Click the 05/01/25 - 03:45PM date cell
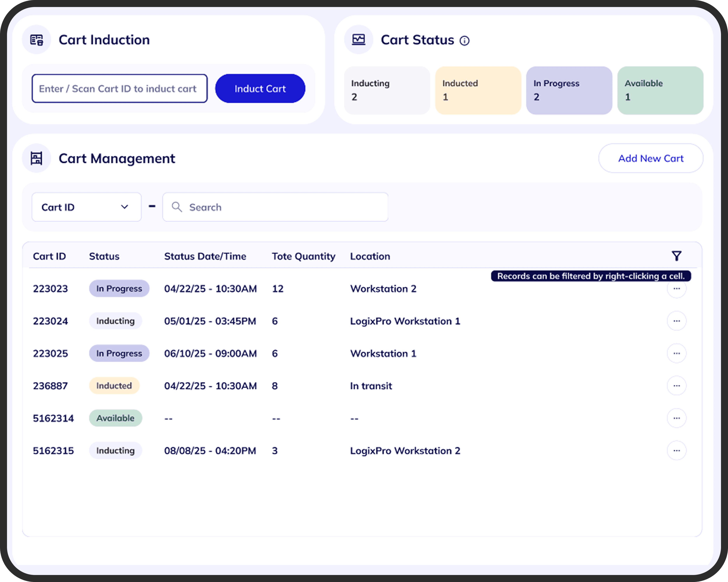The image size is (728, 582). [210, 321]
